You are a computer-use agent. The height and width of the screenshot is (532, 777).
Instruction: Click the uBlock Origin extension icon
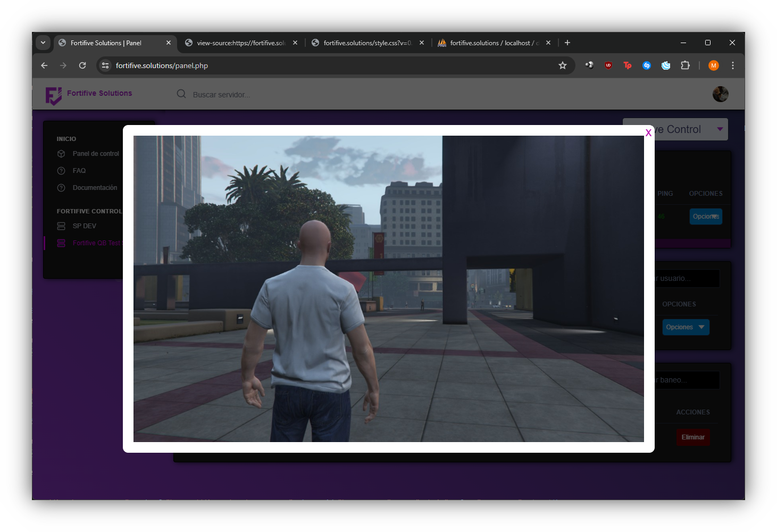tap(608, 65)
